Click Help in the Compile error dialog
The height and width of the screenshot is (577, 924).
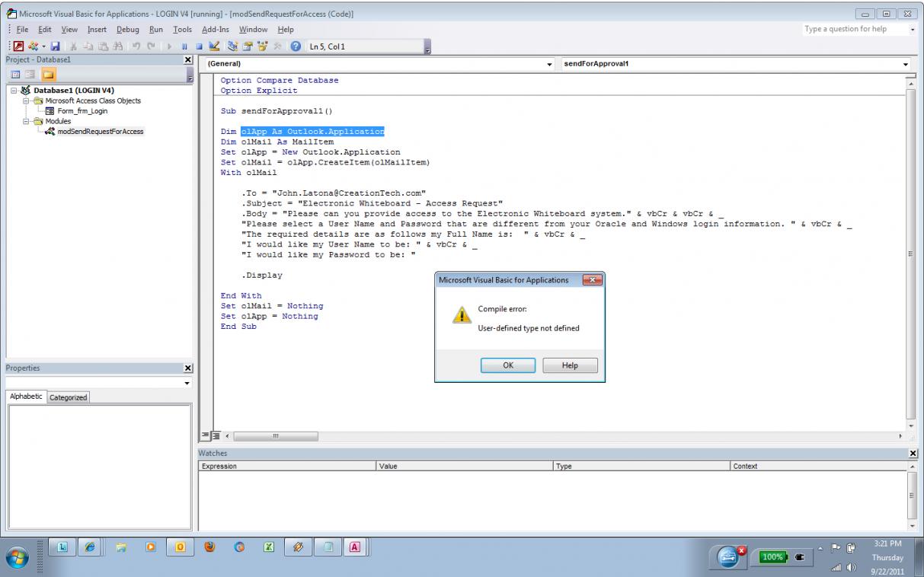coord(570,365)
